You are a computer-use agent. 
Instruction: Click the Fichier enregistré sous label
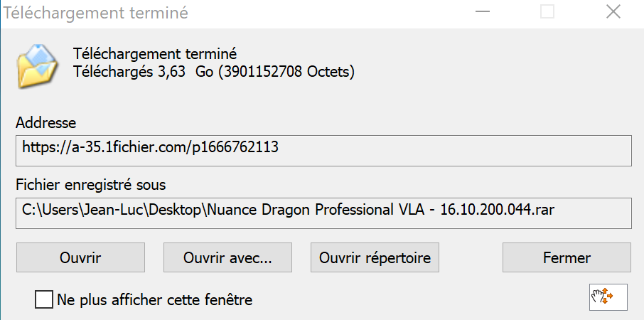pyautogui.click(x=90, y=186)
